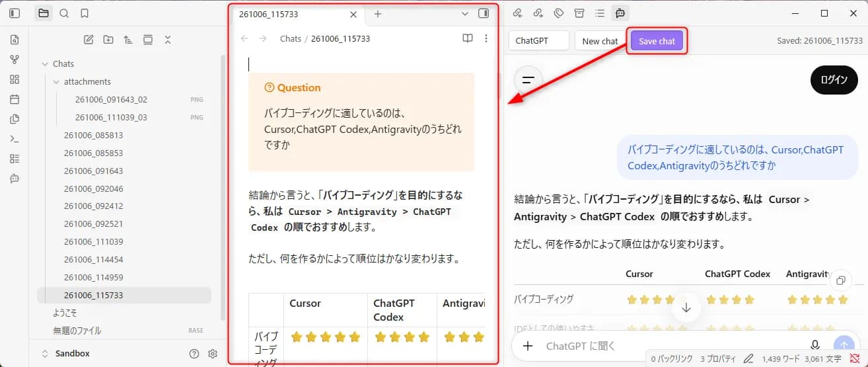Screen dimensions: 868x367
Task: Open the bases list-layout ribbon icon
Action: [x=15, y=159]
